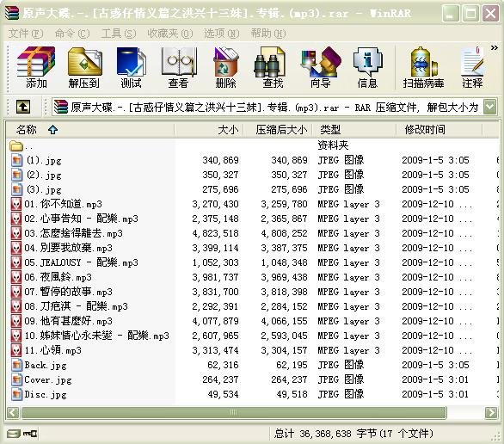Click the 扫描病毒 (Virus scan) icon
This screenshot has width=504, height=444.
(x=424, y=67)
